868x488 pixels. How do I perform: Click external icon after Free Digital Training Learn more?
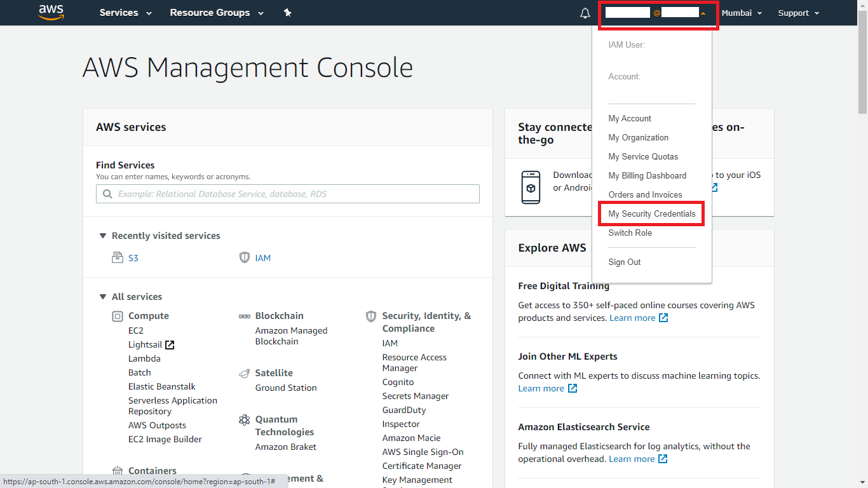pyautogui.click(x=663, y=318)
